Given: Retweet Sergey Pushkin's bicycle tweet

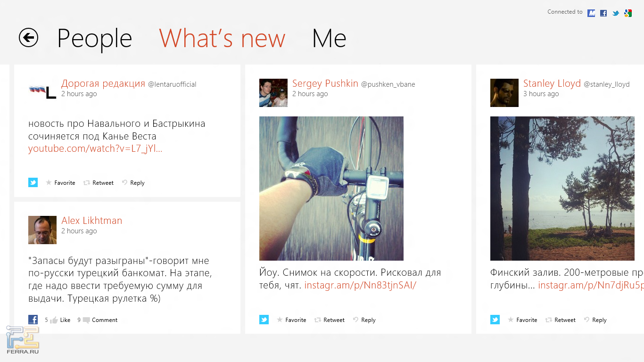Looking at the screenshot, I should pos(330,320).
